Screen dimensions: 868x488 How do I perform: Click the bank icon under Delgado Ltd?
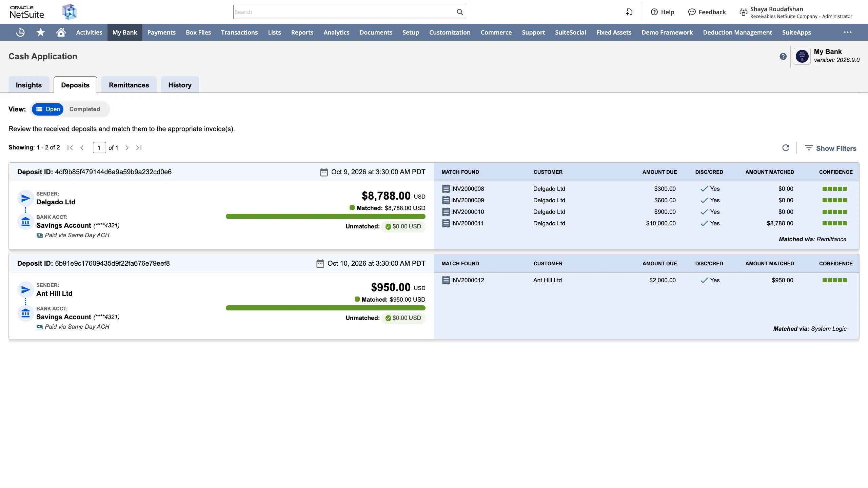(x=25, y=222)
